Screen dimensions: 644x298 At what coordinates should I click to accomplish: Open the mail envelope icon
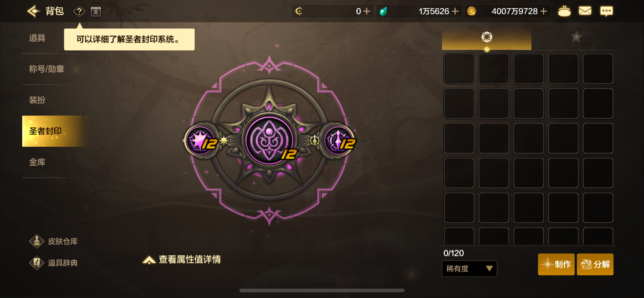[x=585, y=11]
